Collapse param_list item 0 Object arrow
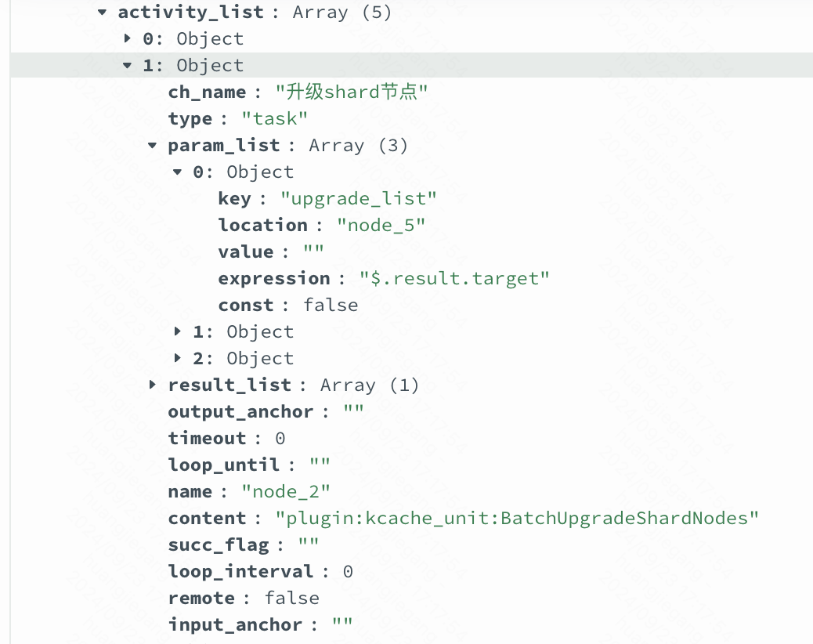 click(177, 172)
